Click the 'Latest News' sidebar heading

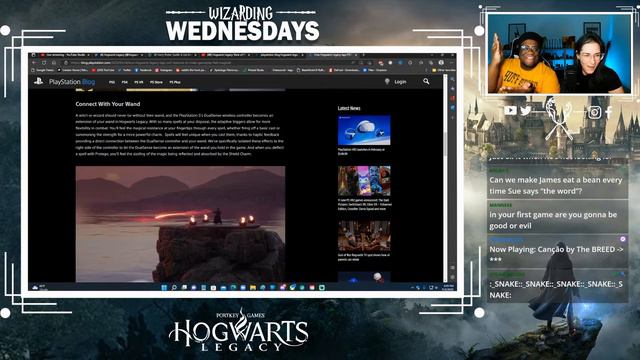pos(349,108)
